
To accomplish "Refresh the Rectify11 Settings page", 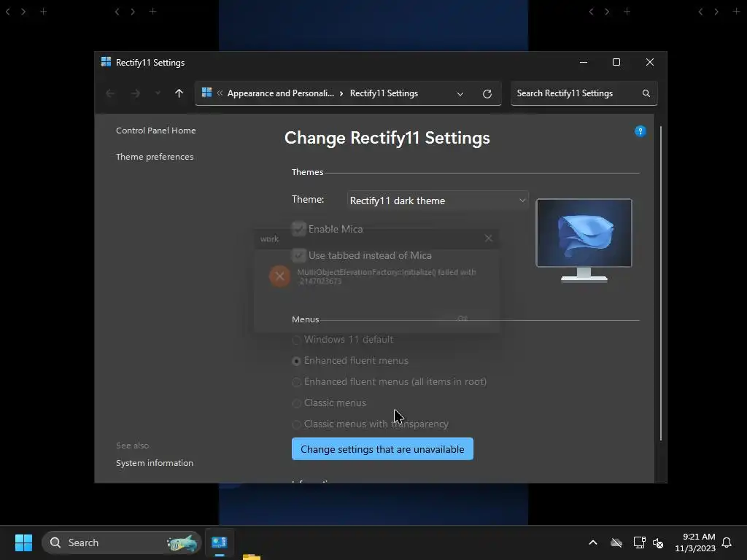I will pos(487,94).
